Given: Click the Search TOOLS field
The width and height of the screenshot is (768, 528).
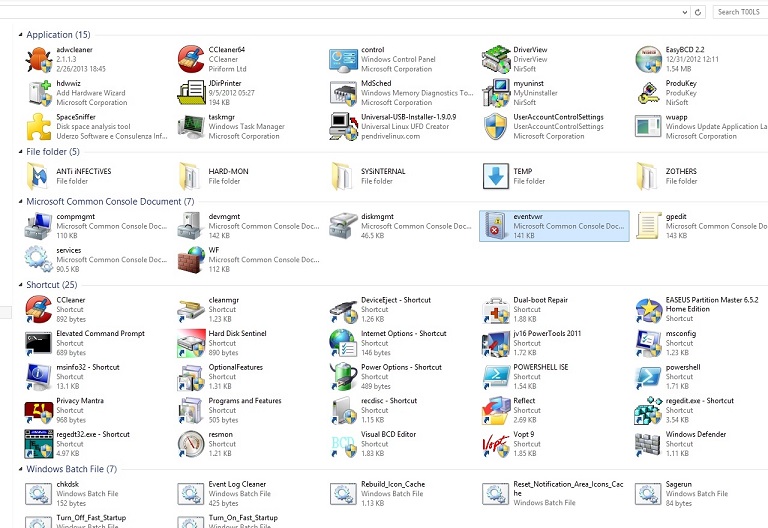Looking at the screenshot, I should point(740,12).
